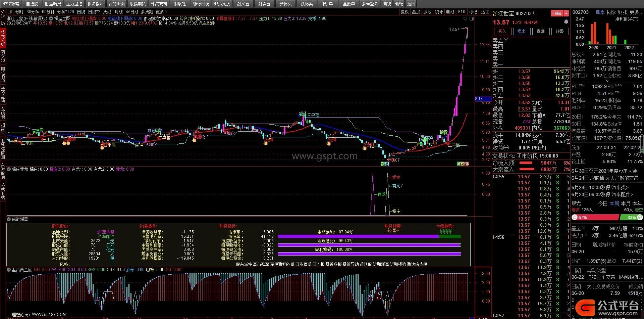
Task: Click 标记 in chart toolbar
Action: pos(473,12)
